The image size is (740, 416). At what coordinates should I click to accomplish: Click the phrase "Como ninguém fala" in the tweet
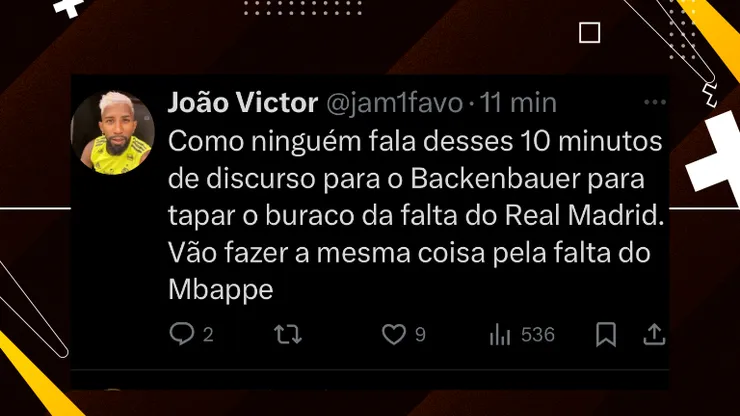[290, 142]
